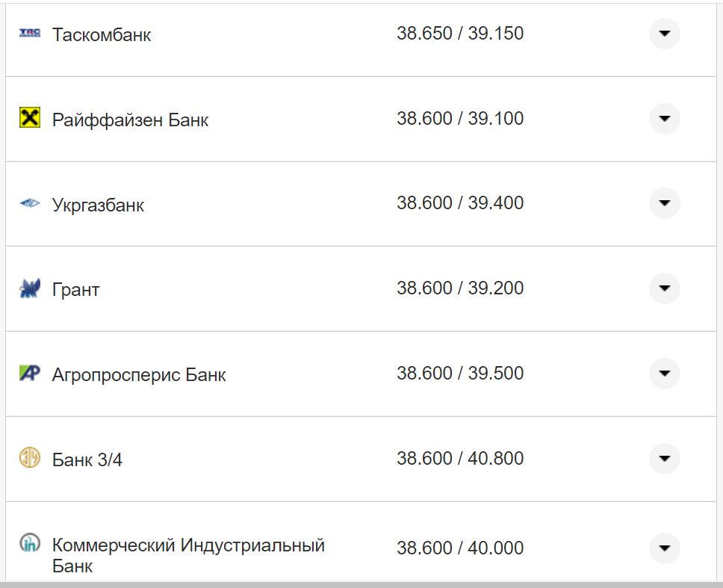Click the Грант bank logo
The height and width of the screenshot is (588, 723).
coord(29,288)
